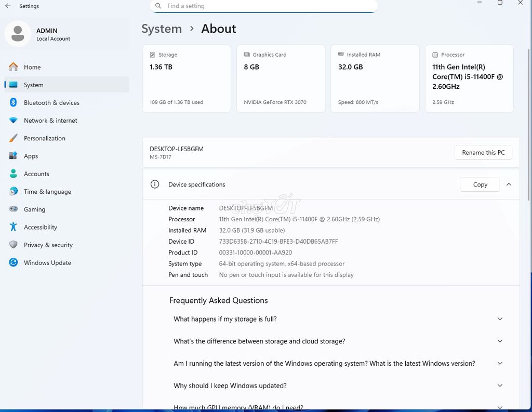Click the System breadcrumb link
The image size is (532, 412).
tap(162, 29)
